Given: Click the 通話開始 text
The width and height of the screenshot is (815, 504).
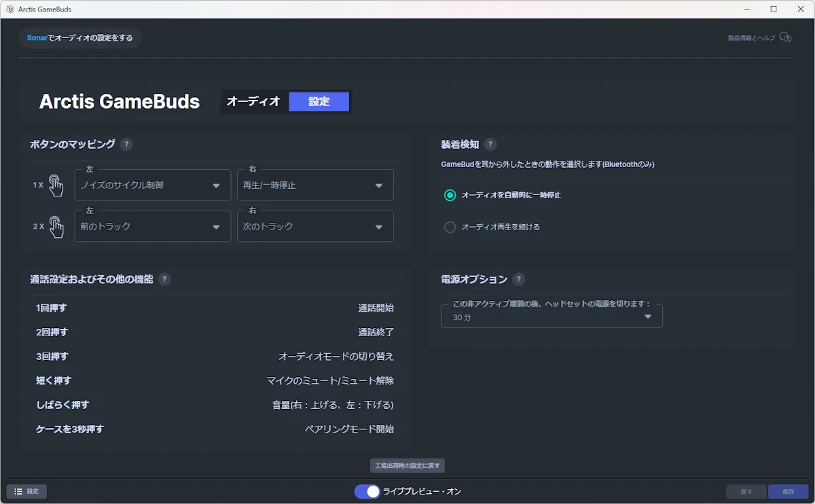Looking at the screenshot, I should (x=376, y=308).
